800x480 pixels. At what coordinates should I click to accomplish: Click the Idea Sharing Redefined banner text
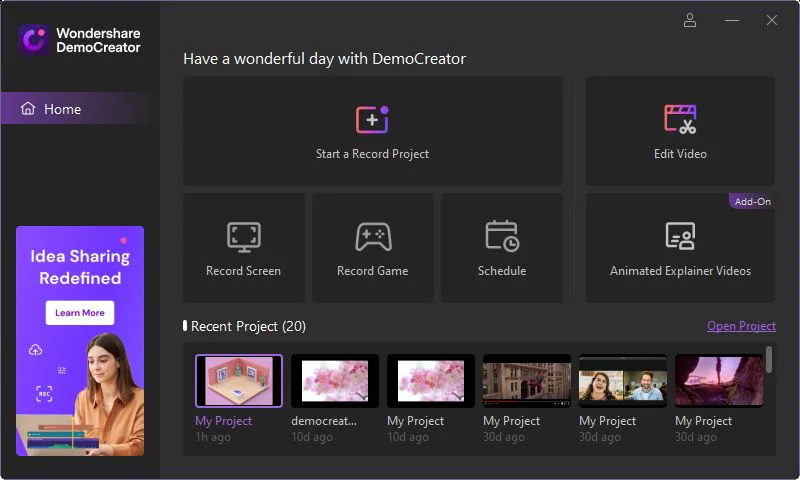[80, 267]
